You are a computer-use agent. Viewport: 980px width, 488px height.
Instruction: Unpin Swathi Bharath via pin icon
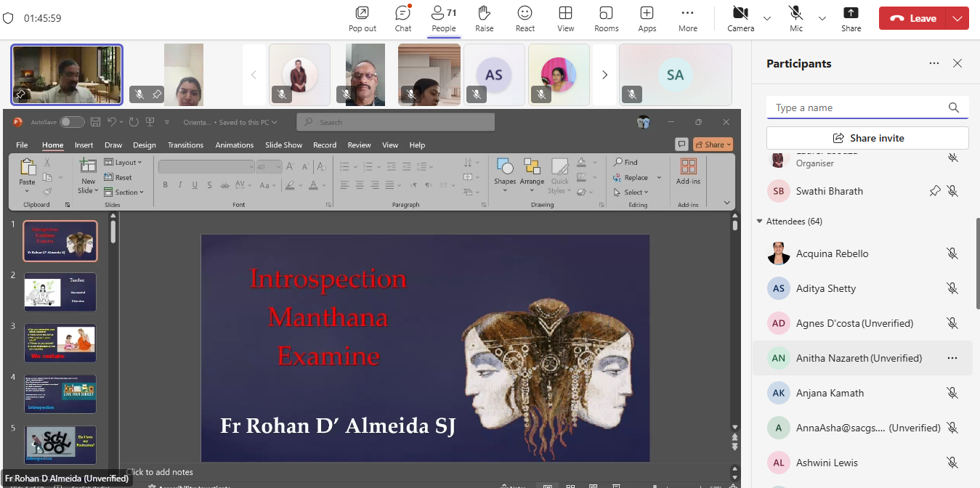coord(935,191)
